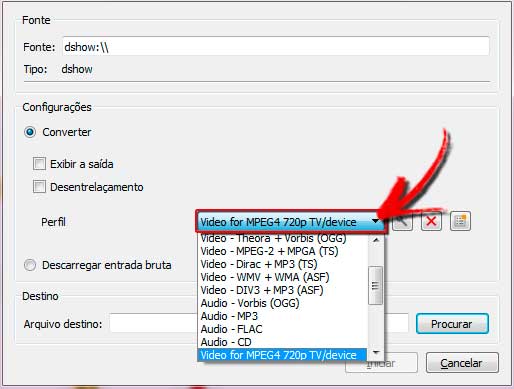Choose Audio - CD profile
The height and width of the screenshot is (389, 514).
283,342
